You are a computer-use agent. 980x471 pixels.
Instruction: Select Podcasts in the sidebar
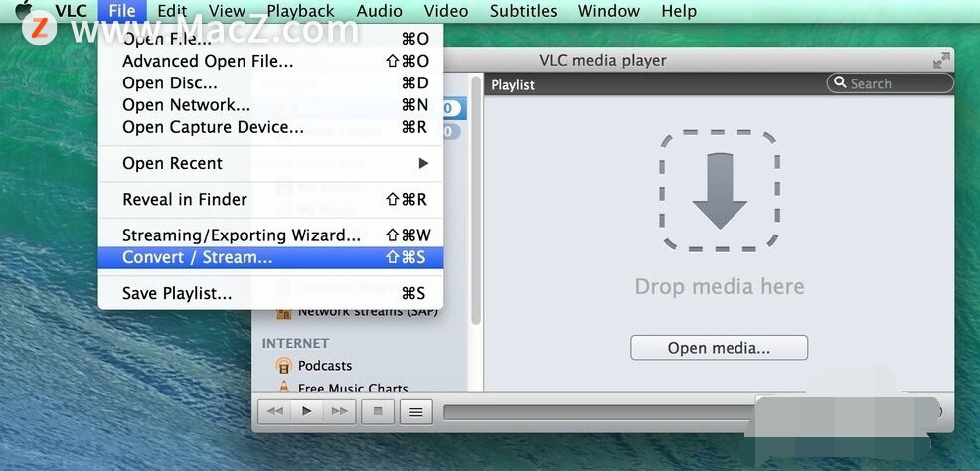point(324,366)
